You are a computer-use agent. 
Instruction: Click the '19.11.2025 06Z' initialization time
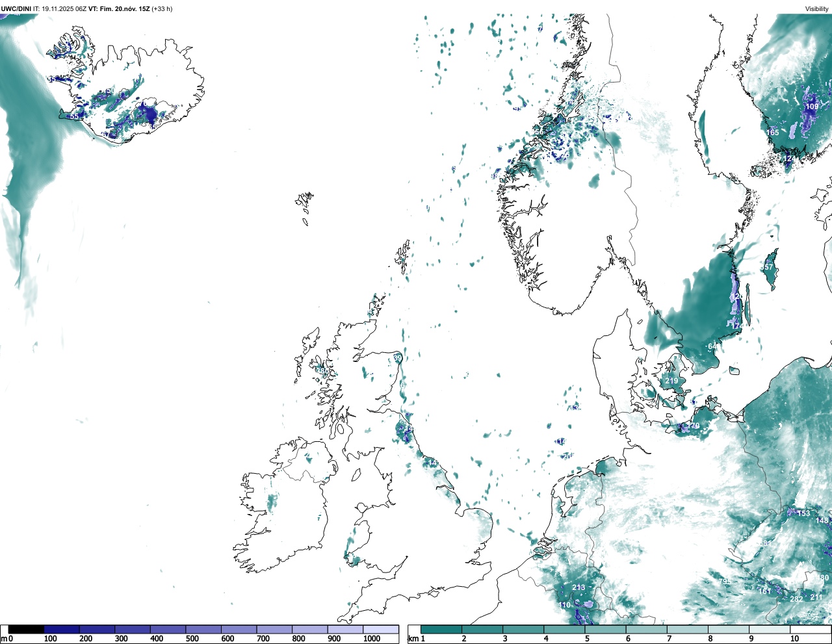coord(64,9)
